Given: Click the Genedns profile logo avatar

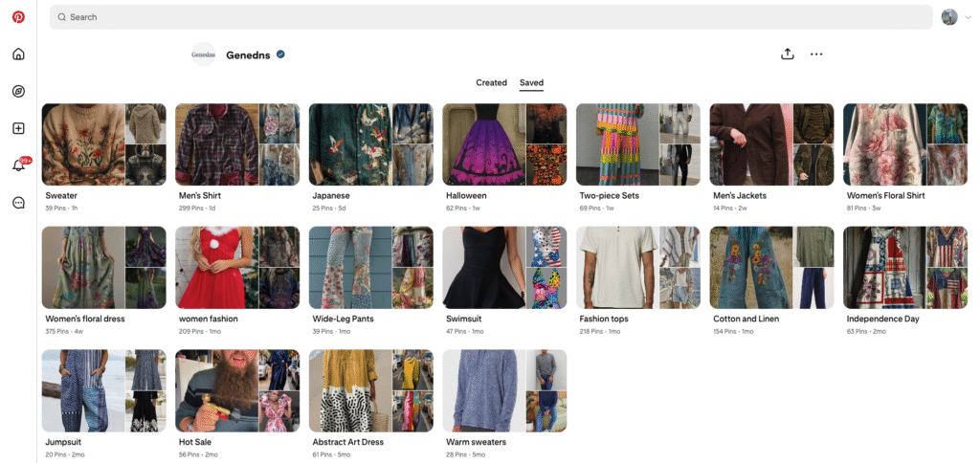Looking at the screenshot, I should 203,55.
